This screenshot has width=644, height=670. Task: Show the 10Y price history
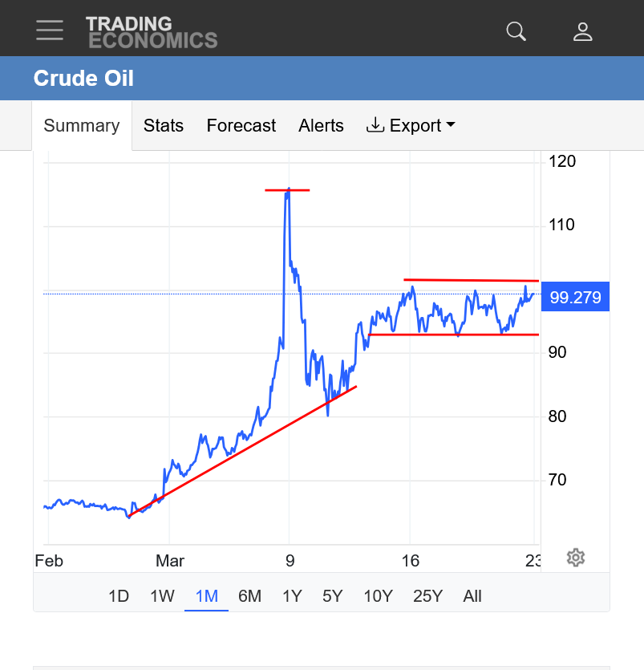click(378, 596)
